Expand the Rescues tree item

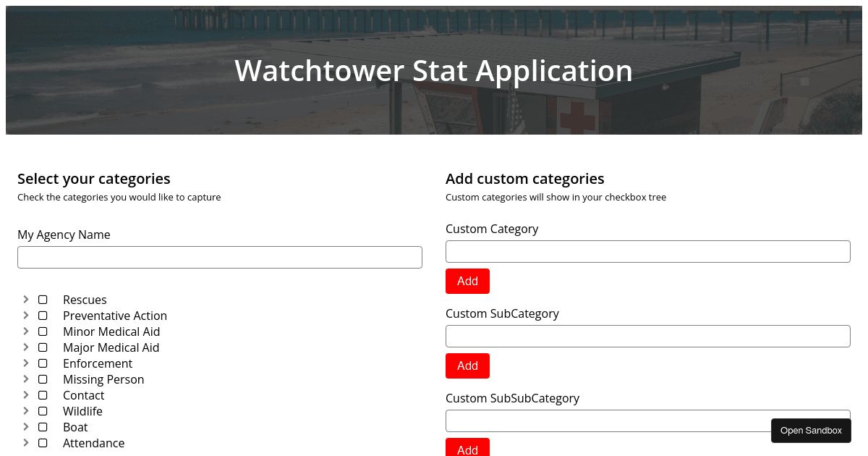[25, 299]
